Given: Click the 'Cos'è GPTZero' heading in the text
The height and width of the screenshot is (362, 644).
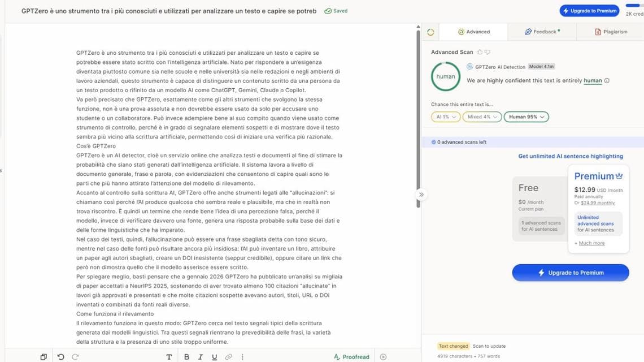Looking at the screenshot, I should tap(95, 146).
